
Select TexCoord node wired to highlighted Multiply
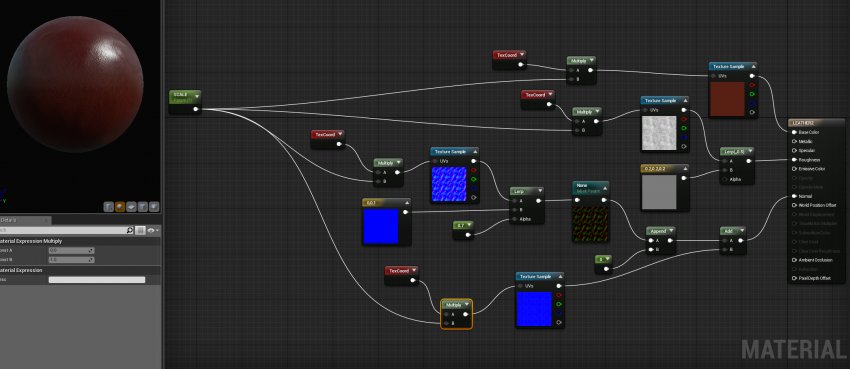(402, 275)
